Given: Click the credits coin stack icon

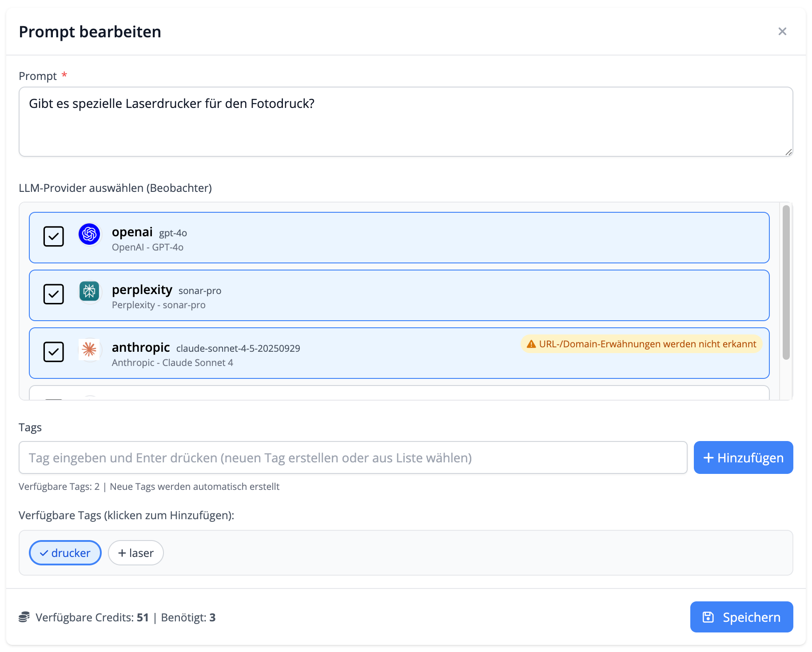Looking at the screenshot, I should pyautogui.click(x=24, y=617).
